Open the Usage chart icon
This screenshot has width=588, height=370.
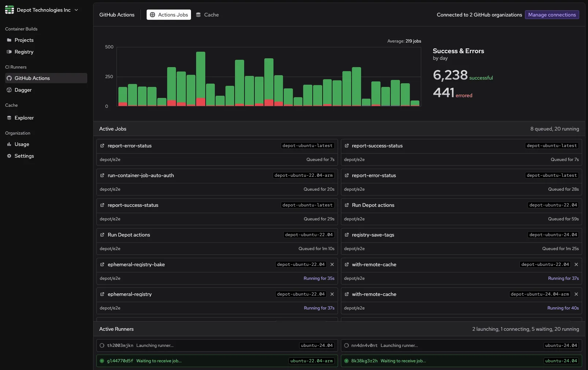9,144
